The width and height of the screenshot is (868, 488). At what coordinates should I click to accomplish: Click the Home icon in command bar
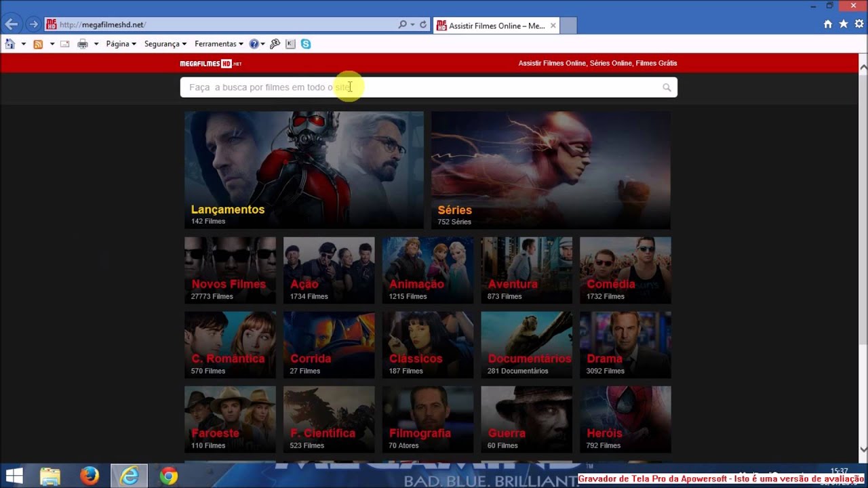click(x=9, y=44)
